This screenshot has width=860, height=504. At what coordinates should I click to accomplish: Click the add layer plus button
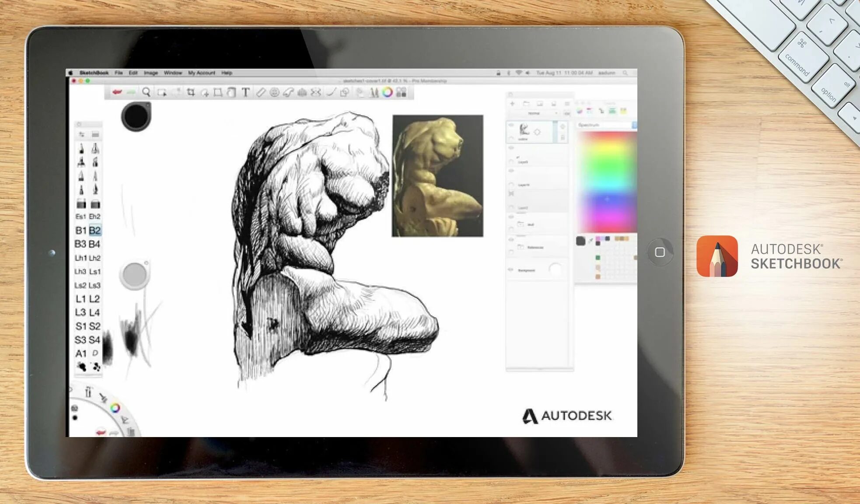pyautogui.click(x=512, y=104)
